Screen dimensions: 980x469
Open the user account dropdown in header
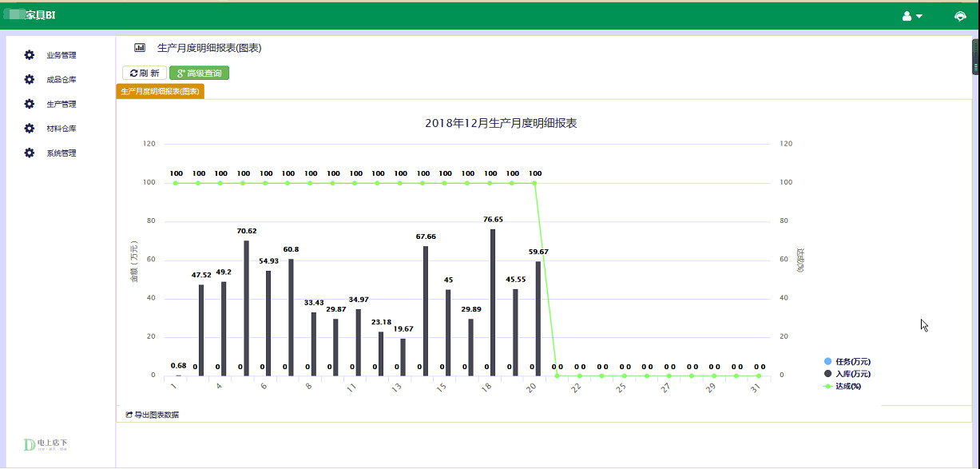pyautogui.click(x=912, y=16)
